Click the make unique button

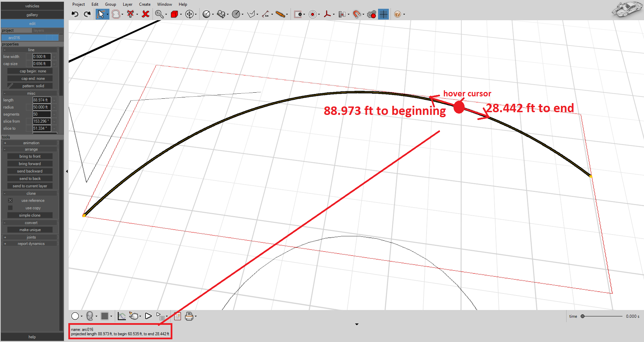30,230
